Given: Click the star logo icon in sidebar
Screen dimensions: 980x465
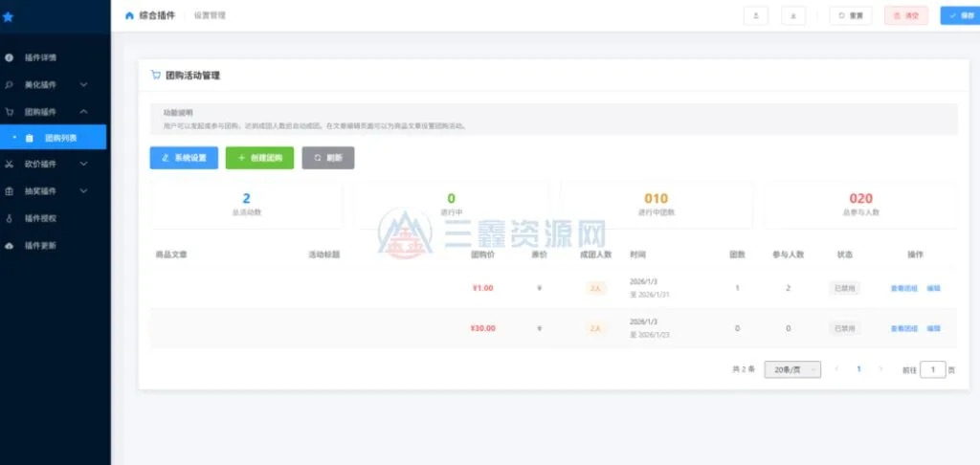Looking at the screenshot, I should (x=9, y=16).
